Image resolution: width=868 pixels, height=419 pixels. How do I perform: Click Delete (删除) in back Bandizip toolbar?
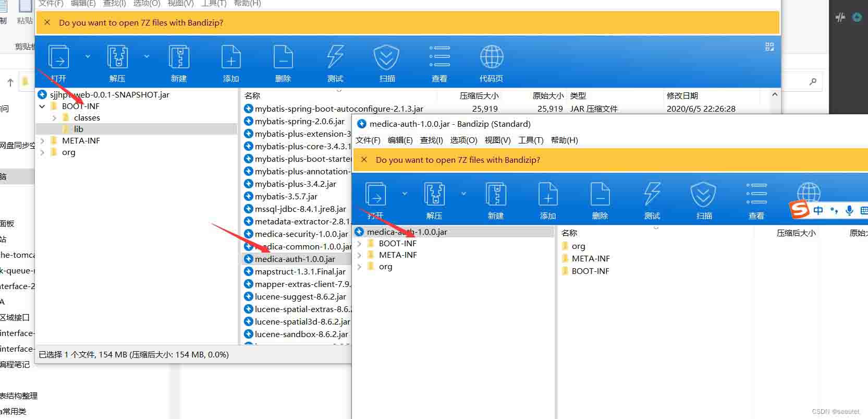pos(283,64)
